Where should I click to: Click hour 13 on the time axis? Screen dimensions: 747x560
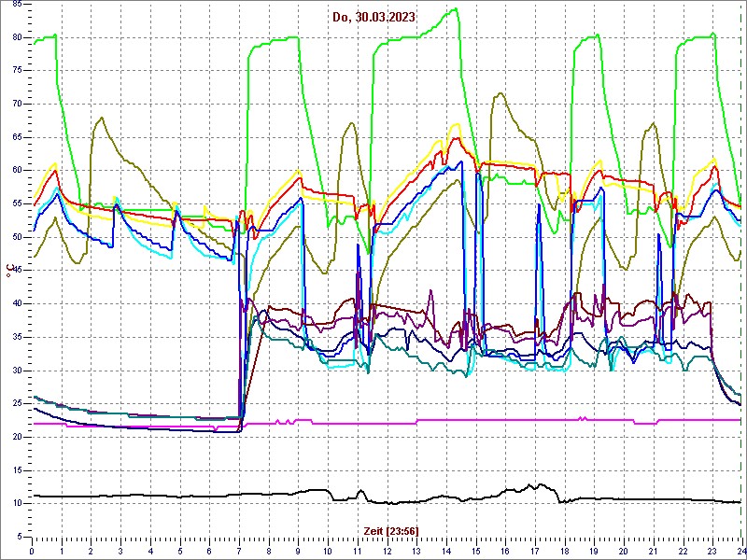(x=416, y=549)
